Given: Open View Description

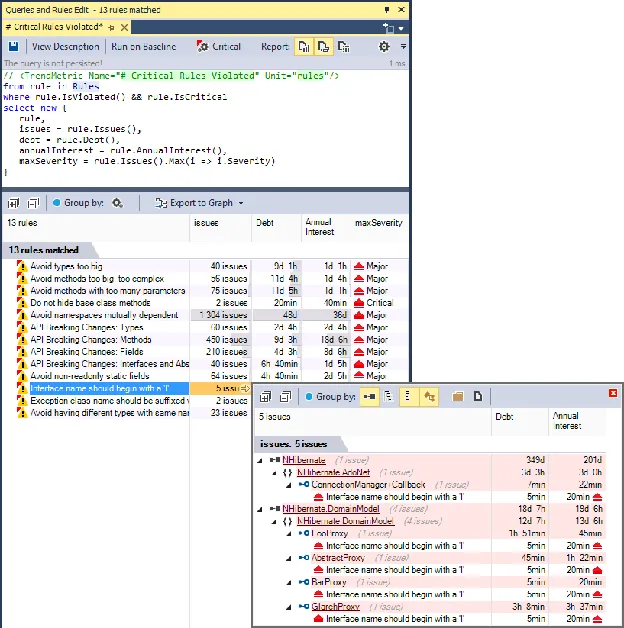Looking at the screenshot, I should click(65, 46).
